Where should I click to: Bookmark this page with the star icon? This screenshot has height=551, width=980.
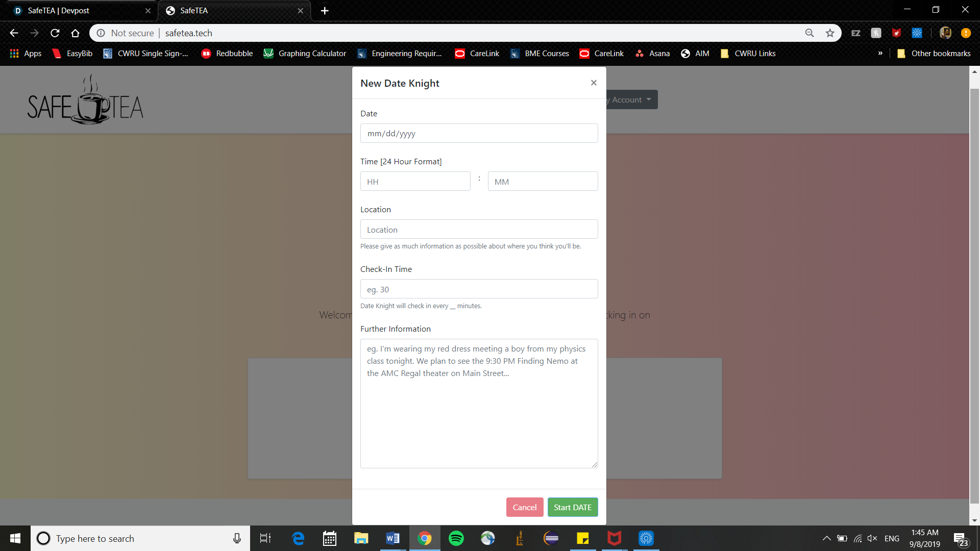(830, 33)
